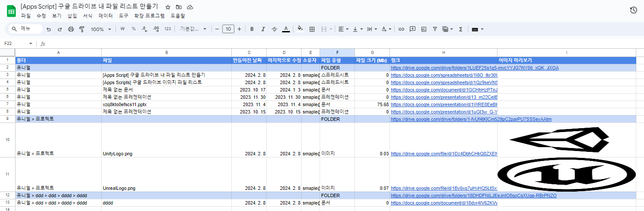This screenshot has width=644, height=211.
Task: Open row 12 folder link
Action: [x=474, y=195]
